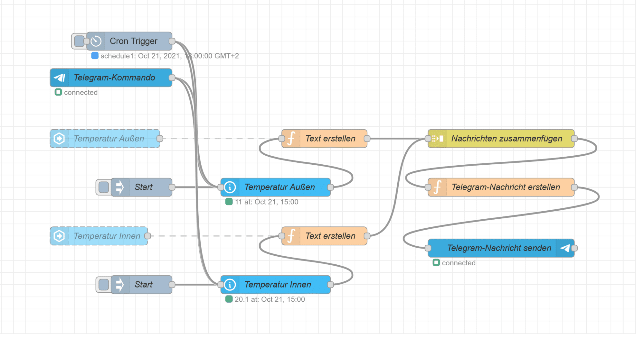Select the Telegram-Kommando node

click(111, 78)
